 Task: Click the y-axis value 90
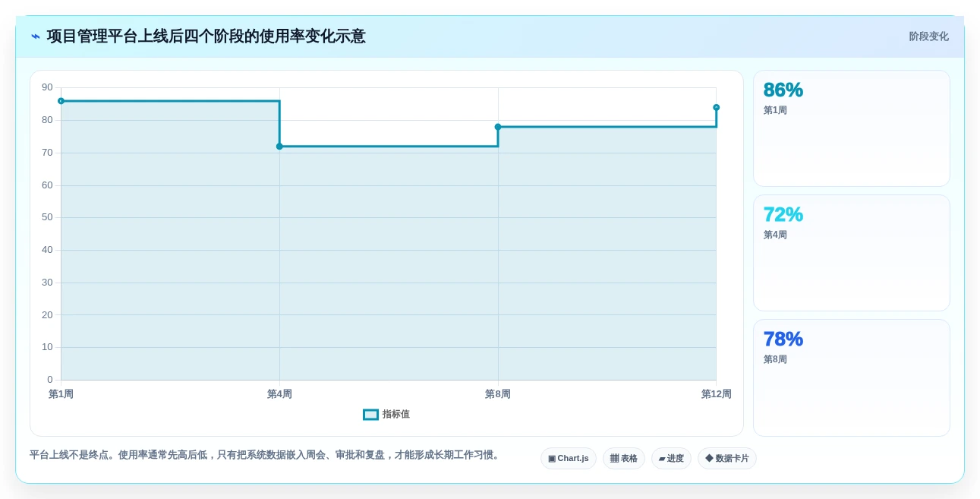coord(47,87)
